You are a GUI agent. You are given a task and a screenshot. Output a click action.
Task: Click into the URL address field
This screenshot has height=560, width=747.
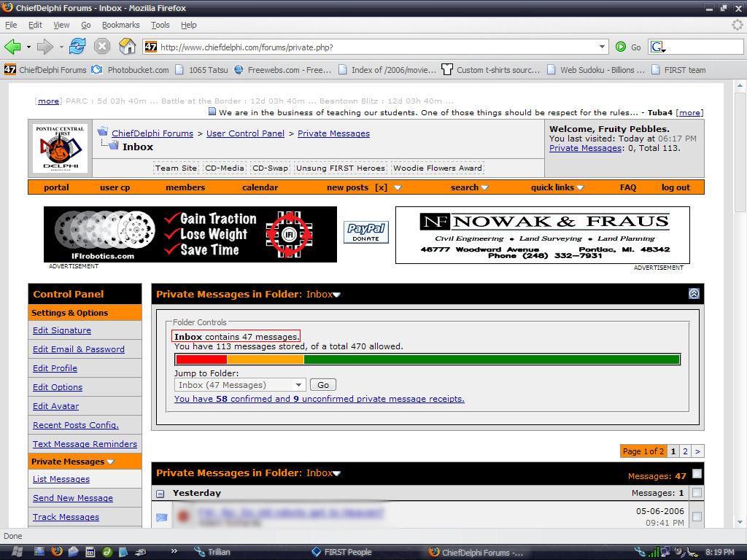coord(376,47)
